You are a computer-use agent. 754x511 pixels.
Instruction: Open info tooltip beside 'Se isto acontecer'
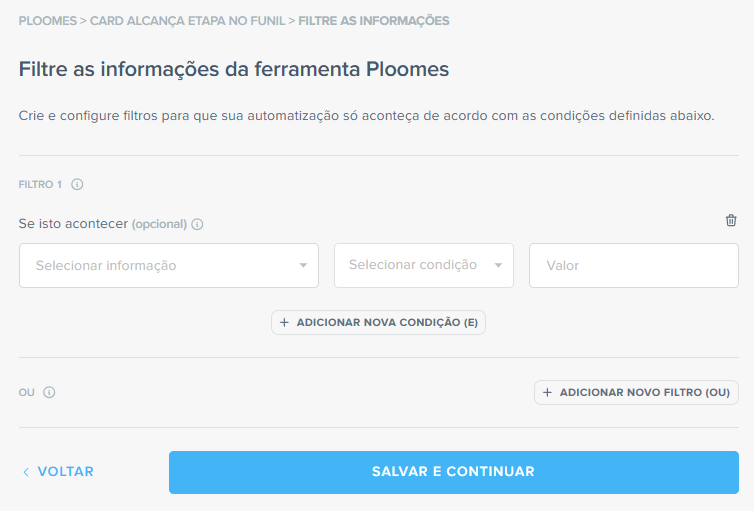coord(197,224)
